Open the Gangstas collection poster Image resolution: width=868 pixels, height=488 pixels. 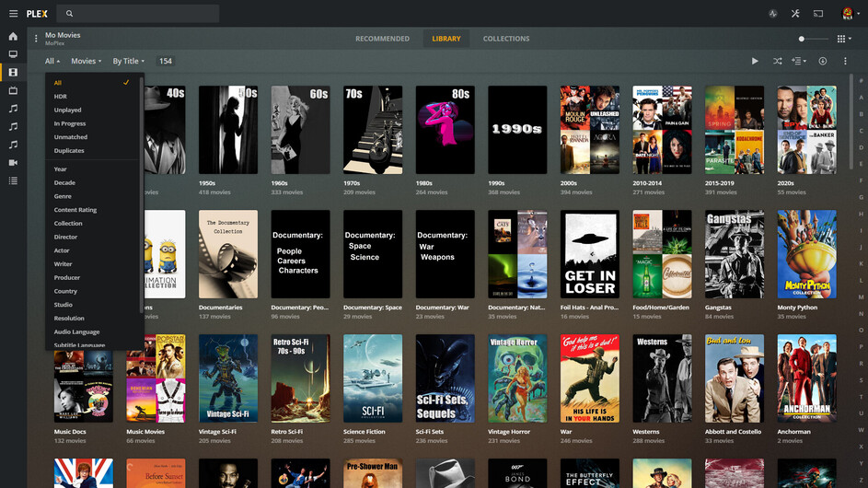pos(734,254)
